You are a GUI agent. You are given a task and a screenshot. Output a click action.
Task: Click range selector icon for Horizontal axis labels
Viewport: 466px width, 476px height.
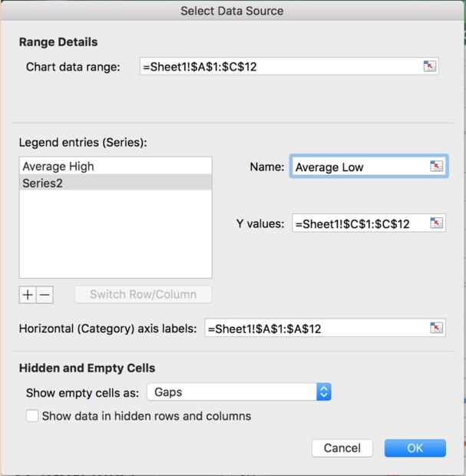(436, 329)
